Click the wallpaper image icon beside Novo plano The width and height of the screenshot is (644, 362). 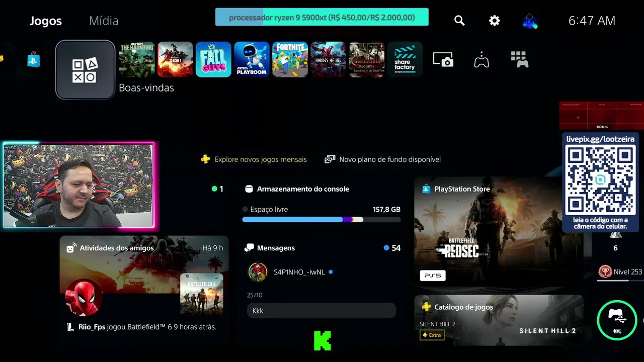pos(330,159)
